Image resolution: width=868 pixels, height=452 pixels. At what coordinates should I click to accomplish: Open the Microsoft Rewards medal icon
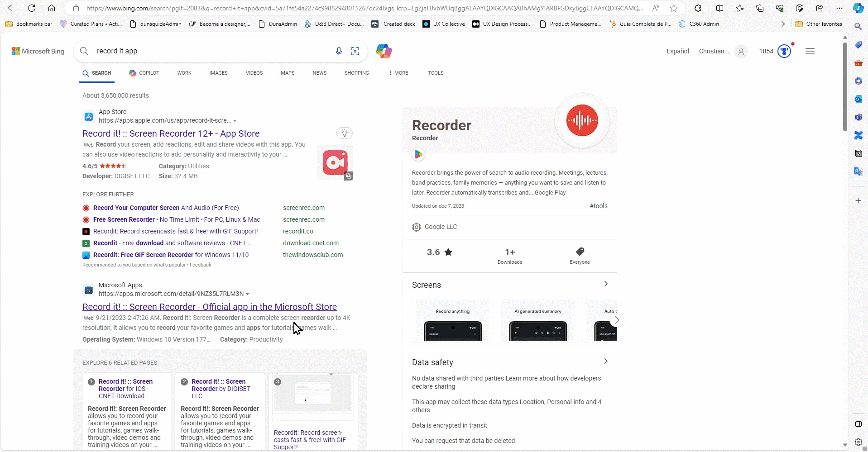784,51
